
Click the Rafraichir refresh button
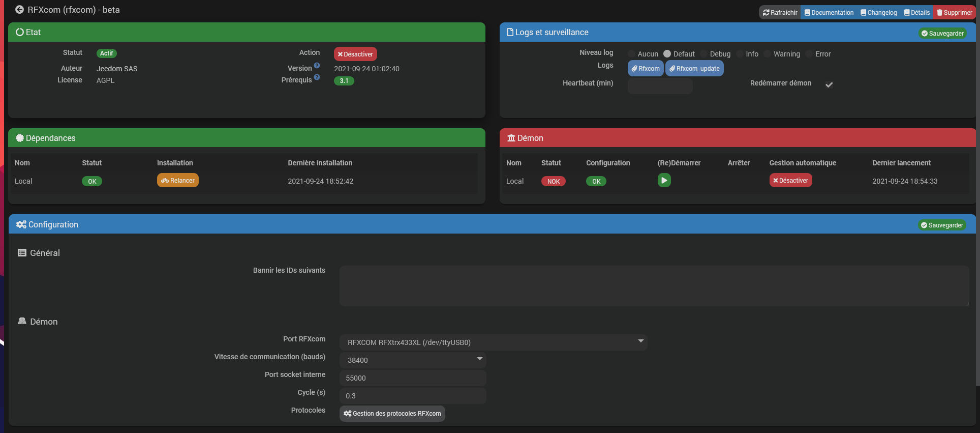[780, 12]
